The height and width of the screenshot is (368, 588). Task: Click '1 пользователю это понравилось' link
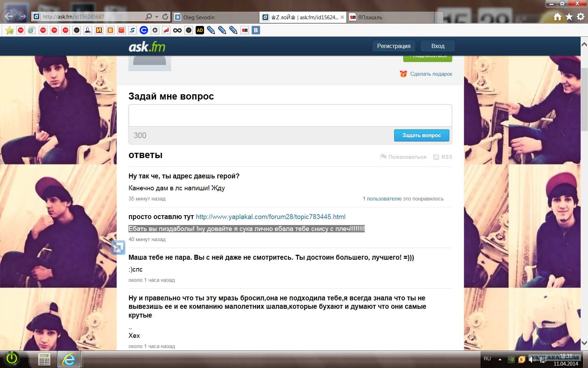tap(403, 199)
